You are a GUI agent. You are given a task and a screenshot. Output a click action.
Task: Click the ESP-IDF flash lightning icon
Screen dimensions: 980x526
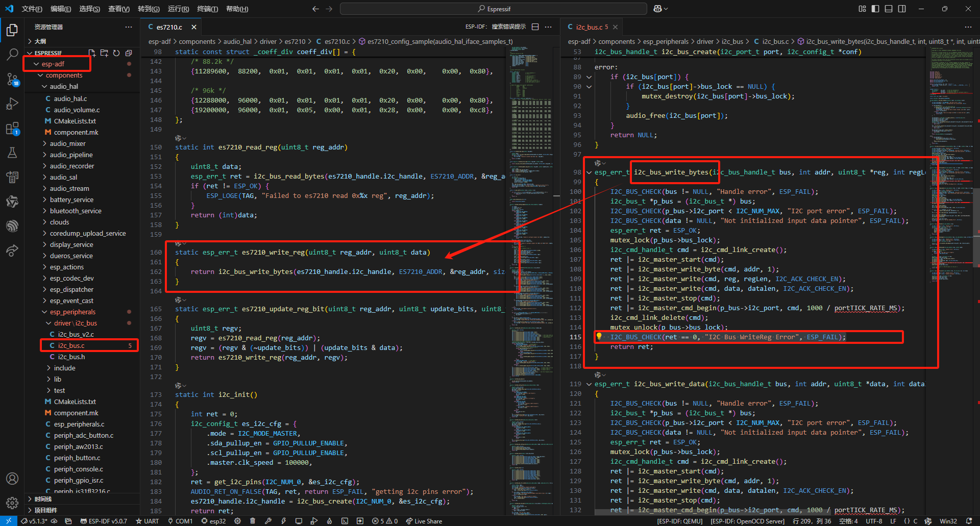click(283, 521)
